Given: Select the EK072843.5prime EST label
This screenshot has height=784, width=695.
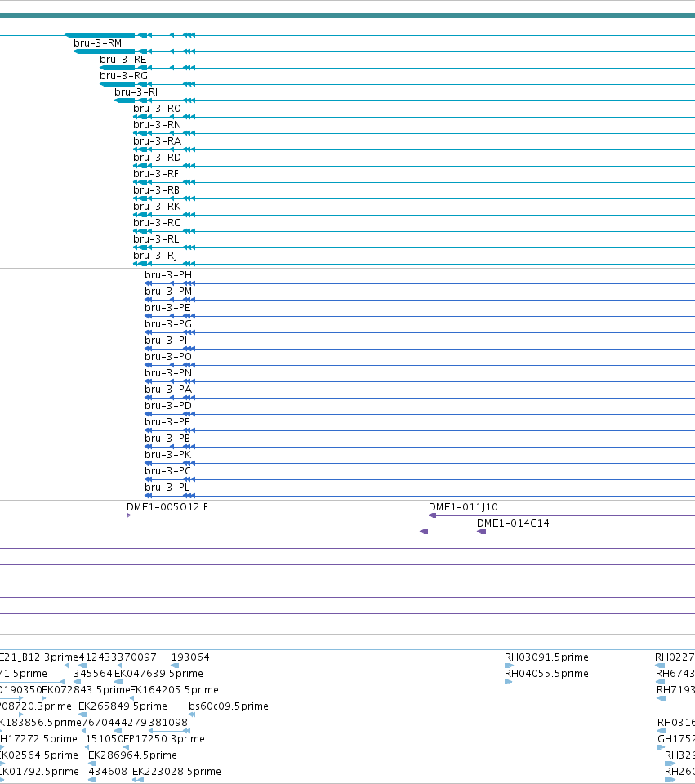Looking at the screenshot, I should pyautogui.click(x=86, y=690).
